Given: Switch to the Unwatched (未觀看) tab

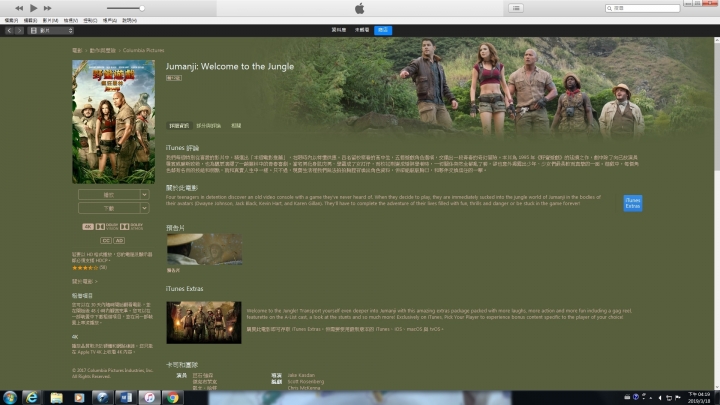Looking at the screenshot, I should (x=362, y=30).
